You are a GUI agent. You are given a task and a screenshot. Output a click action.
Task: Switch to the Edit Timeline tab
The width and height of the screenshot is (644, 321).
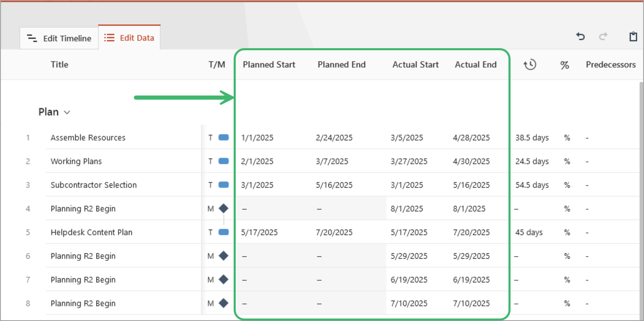(59, 38)
